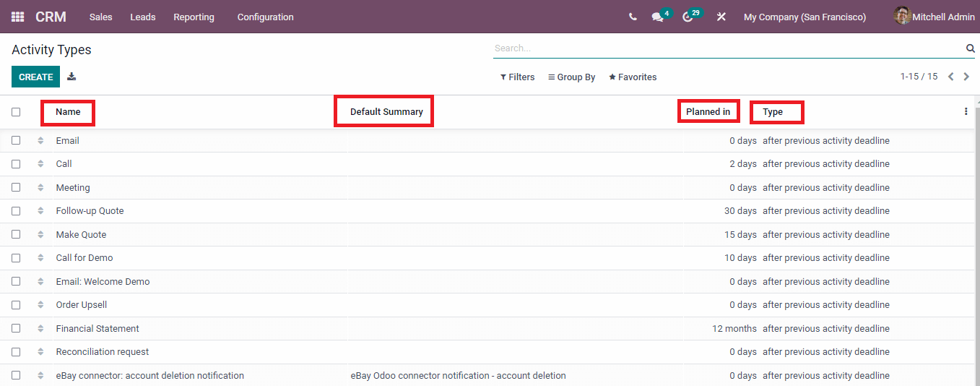
Task: Click into the Search input field
Action: 728,48
